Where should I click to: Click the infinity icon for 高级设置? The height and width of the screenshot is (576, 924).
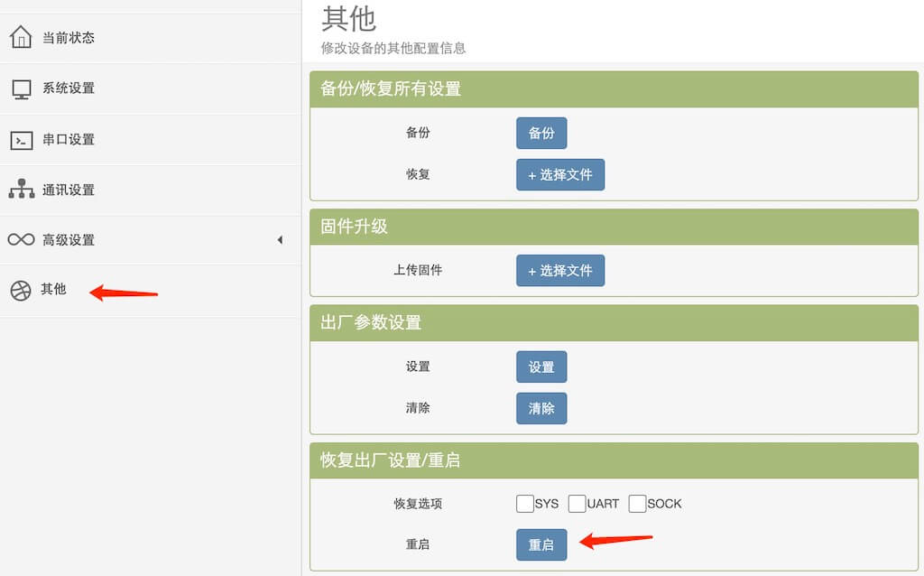pyautogui.click(x=21, y=240)
